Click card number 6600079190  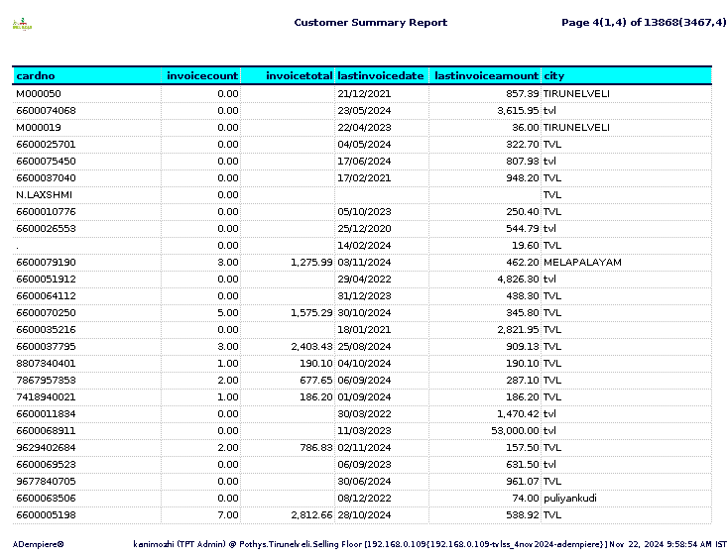[46, 262]
